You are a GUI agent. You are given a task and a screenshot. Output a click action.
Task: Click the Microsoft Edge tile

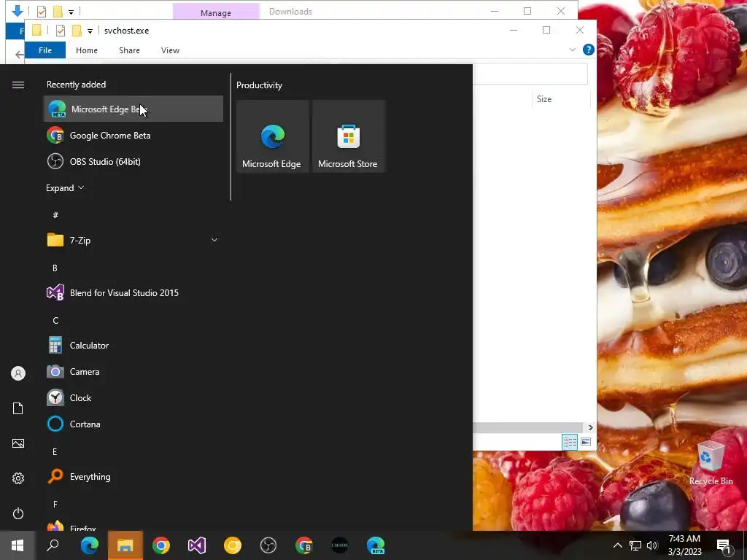(x=273, y=136)
